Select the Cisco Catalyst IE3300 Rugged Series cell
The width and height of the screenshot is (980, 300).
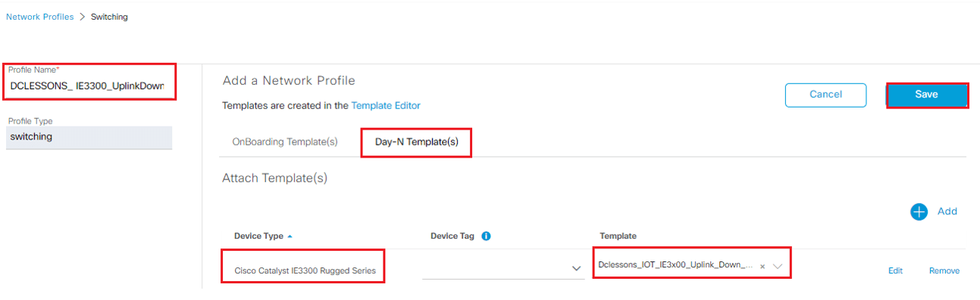coord(305,270)
